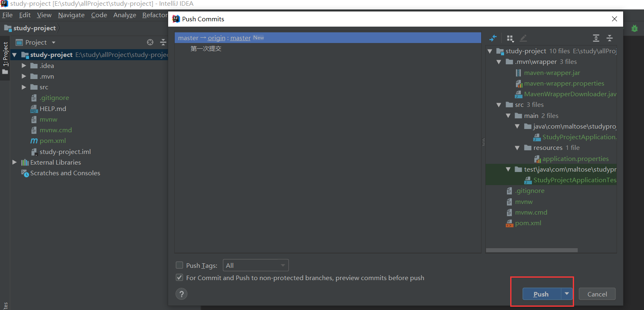Open the Edit menu
The width and height of the screenshot is (644, 310).
click(x=25, y=15)
